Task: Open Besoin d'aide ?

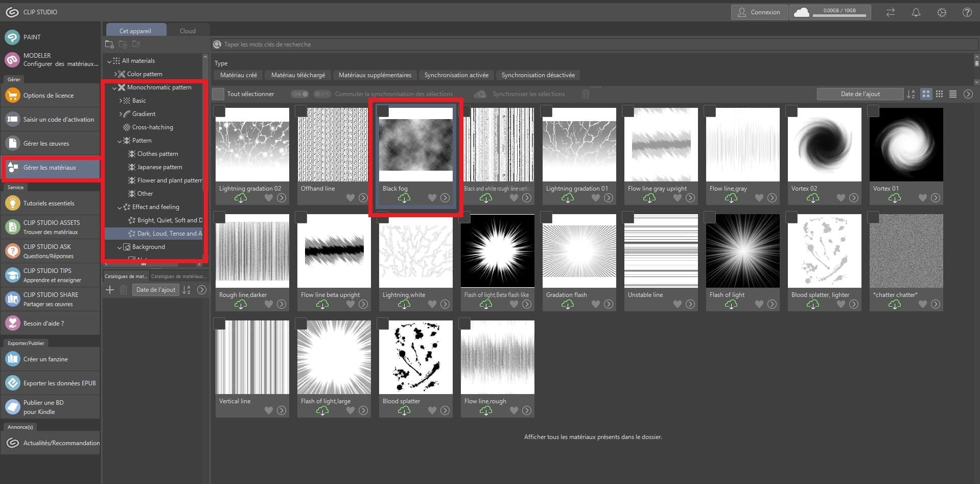Action: (x=50, y=324)
